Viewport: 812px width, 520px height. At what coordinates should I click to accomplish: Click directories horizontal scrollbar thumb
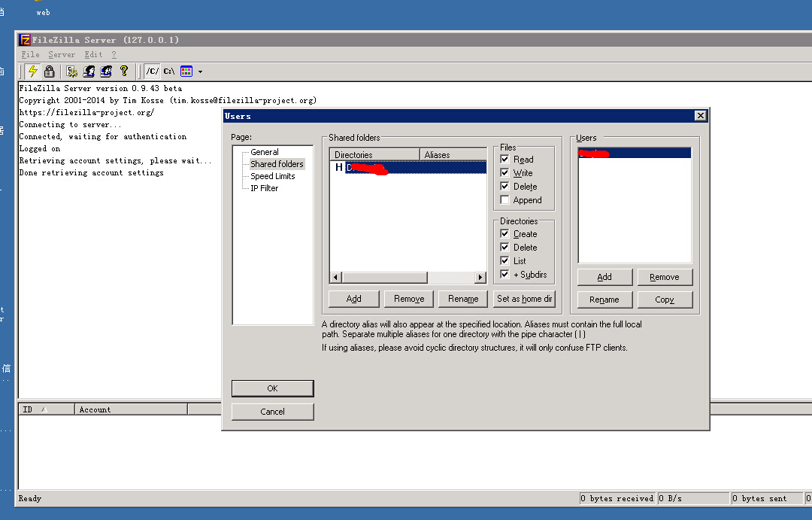[x=384, y=278]
